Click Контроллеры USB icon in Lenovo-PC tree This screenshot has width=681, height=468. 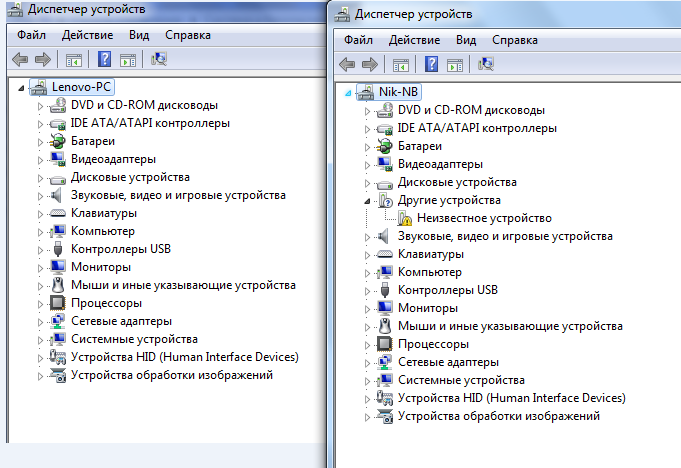tap(58, 249)
